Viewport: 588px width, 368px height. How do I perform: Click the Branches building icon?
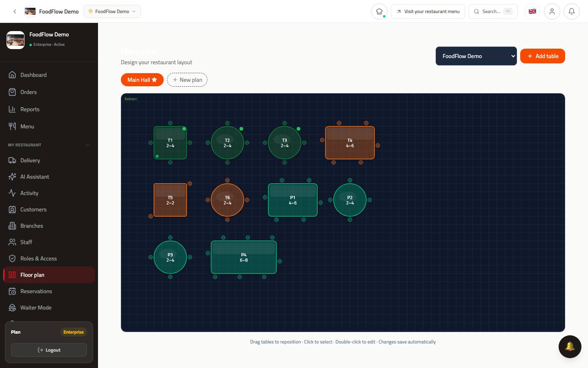[12, 226]
